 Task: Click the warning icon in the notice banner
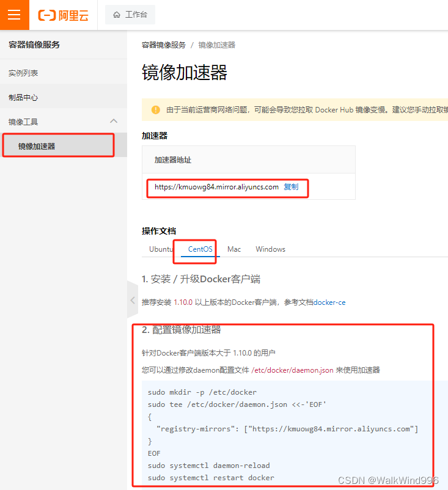coord(156,110)
